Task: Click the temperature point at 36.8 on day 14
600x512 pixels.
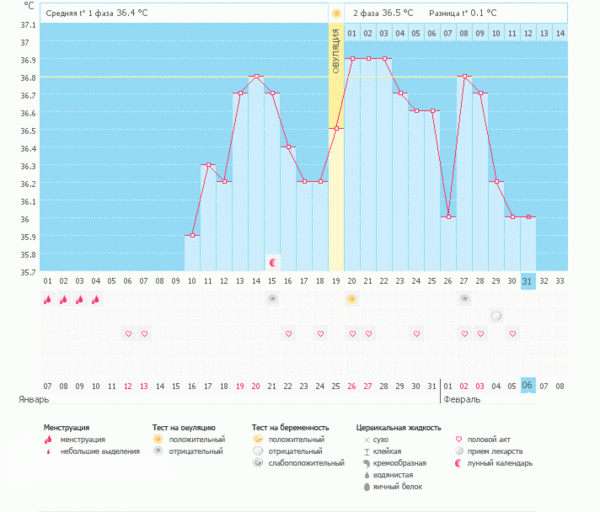Action: pos(256,76)
